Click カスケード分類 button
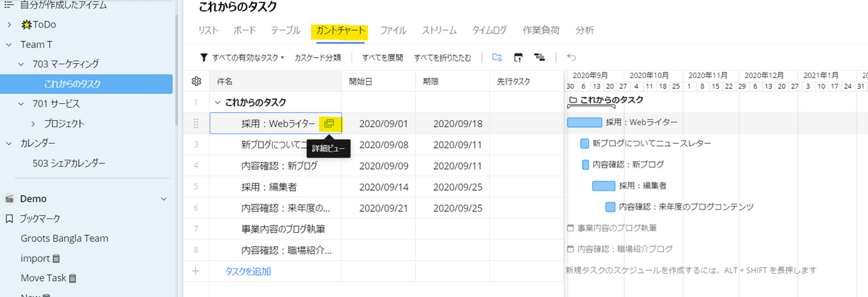 318,57
